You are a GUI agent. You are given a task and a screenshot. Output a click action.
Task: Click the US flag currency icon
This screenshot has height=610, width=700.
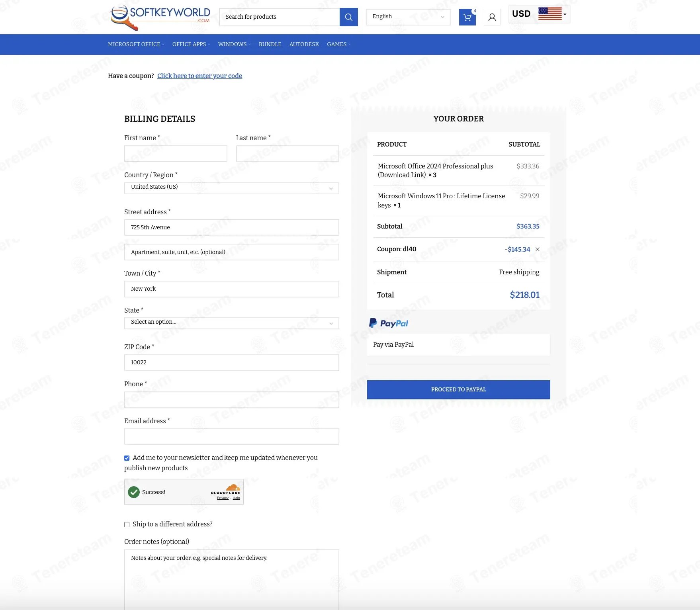(550, 14)
